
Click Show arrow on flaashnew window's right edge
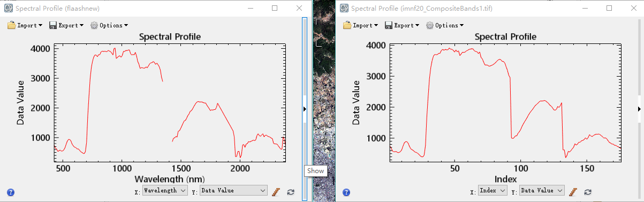[305, 109]
